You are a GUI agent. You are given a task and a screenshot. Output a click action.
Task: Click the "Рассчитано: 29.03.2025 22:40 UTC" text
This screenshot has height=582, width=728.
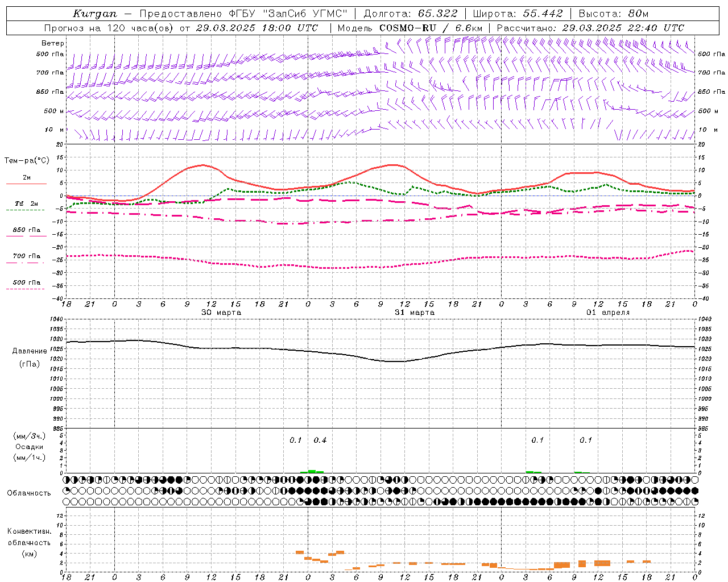(x=590, y=28)
